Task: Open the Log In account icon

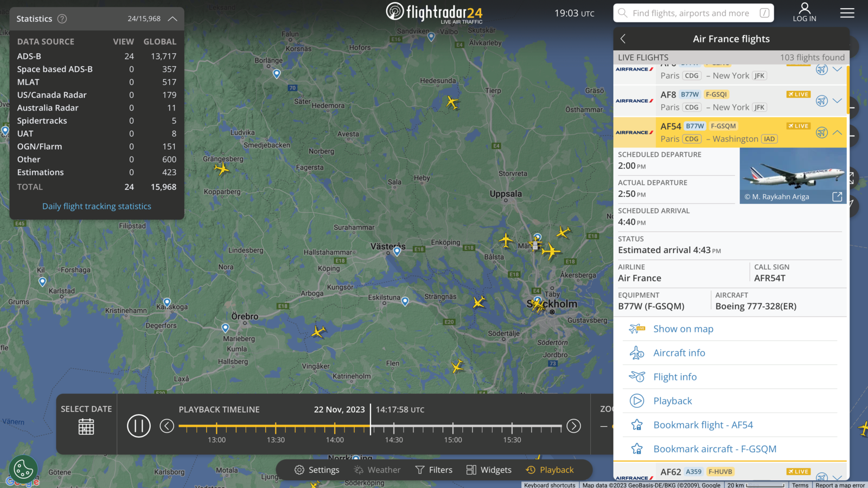Action: 805,12
